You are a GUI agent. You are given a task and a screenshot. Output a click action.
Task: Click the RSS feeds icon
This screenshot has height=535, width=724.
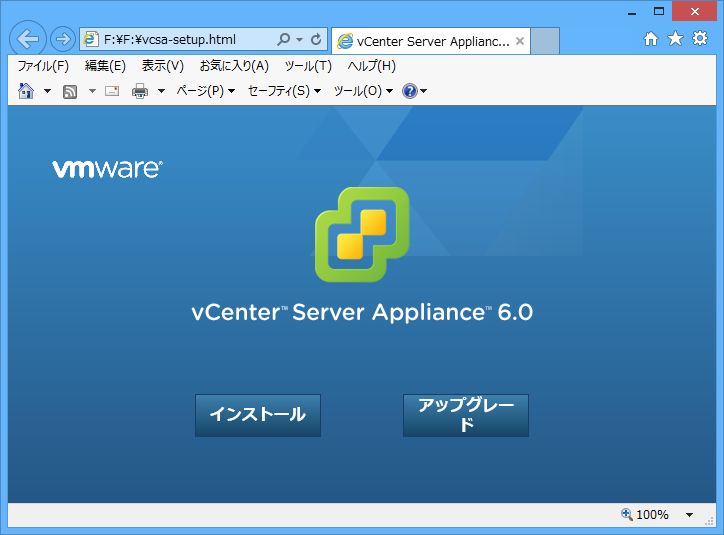pyautogui.click(x=70, y=91)
